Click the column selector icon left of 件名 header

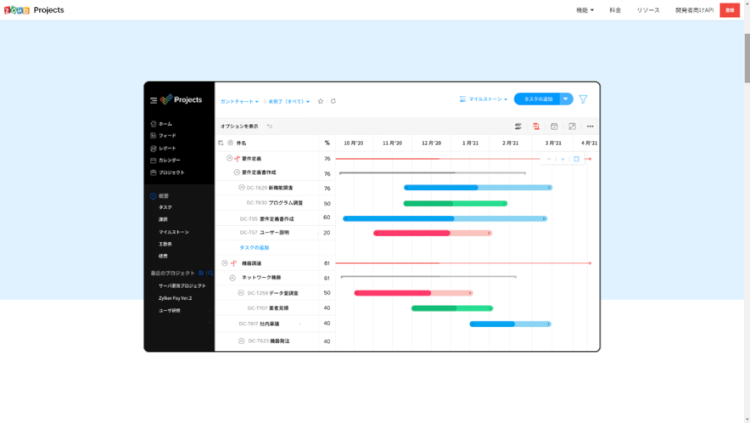pos(221,143)
